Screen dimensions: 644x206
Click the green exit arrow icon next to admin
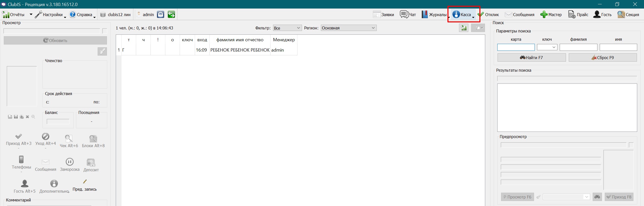[171, 15]
